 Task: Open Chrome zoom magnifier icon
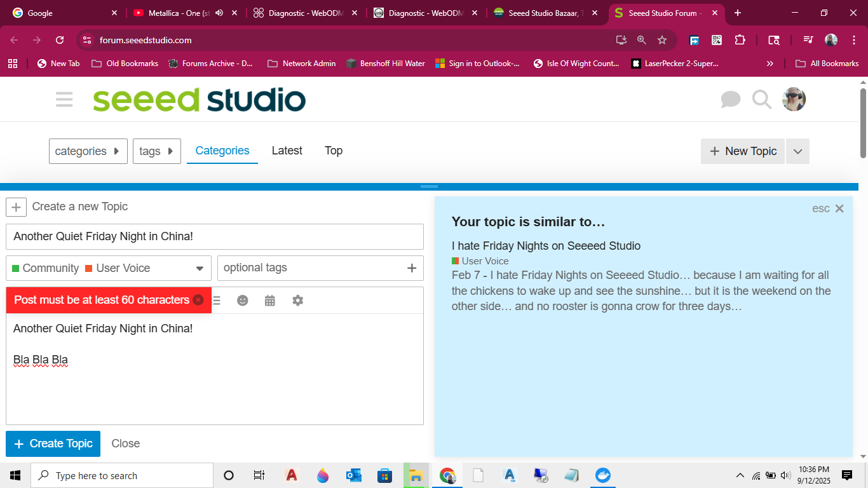point(642,40)
